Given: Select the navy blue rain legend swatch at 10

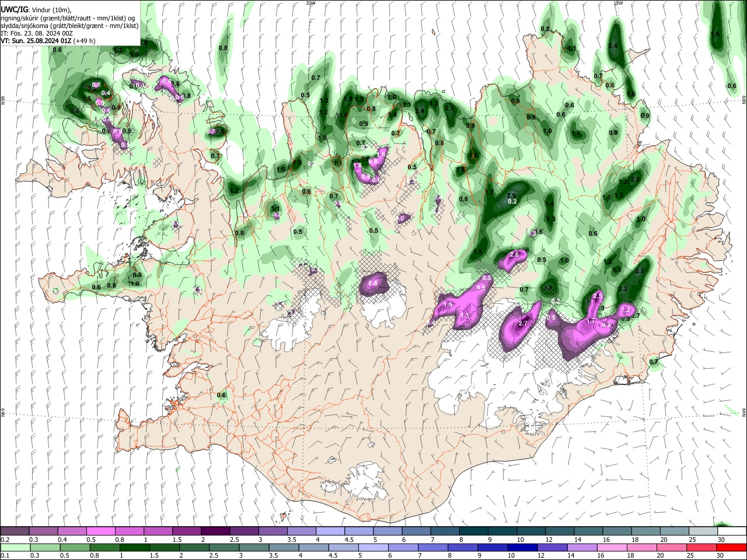Looking at the screenshot, I should (x=521, y=547).
